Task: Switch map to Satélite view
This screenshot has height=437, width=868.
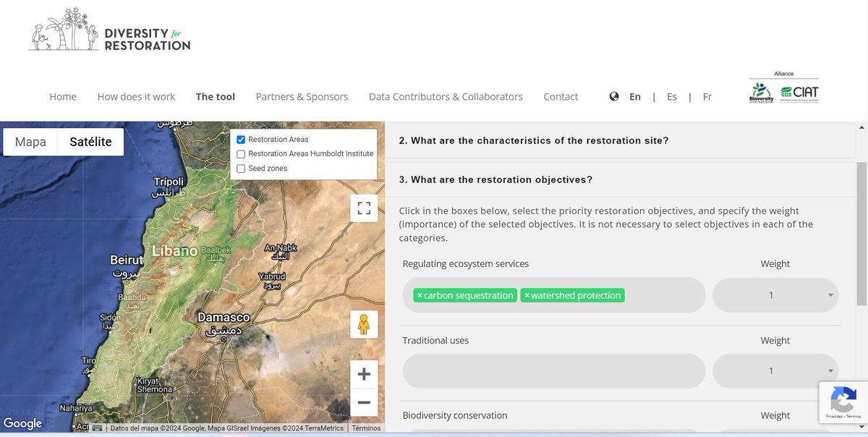Action: tap(90, 142)
